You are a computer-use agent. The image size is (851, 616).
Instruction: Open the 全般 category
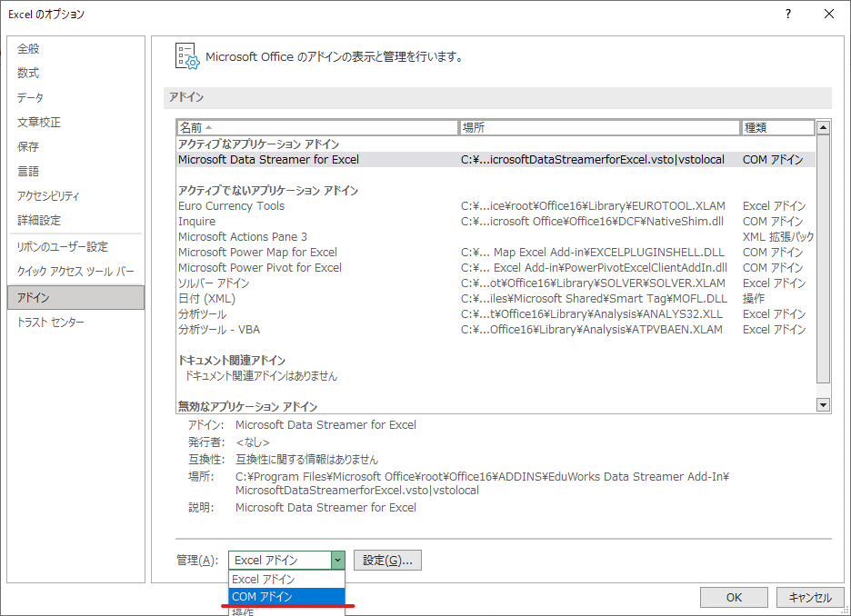pyautogui.click(x=29, y=48)
